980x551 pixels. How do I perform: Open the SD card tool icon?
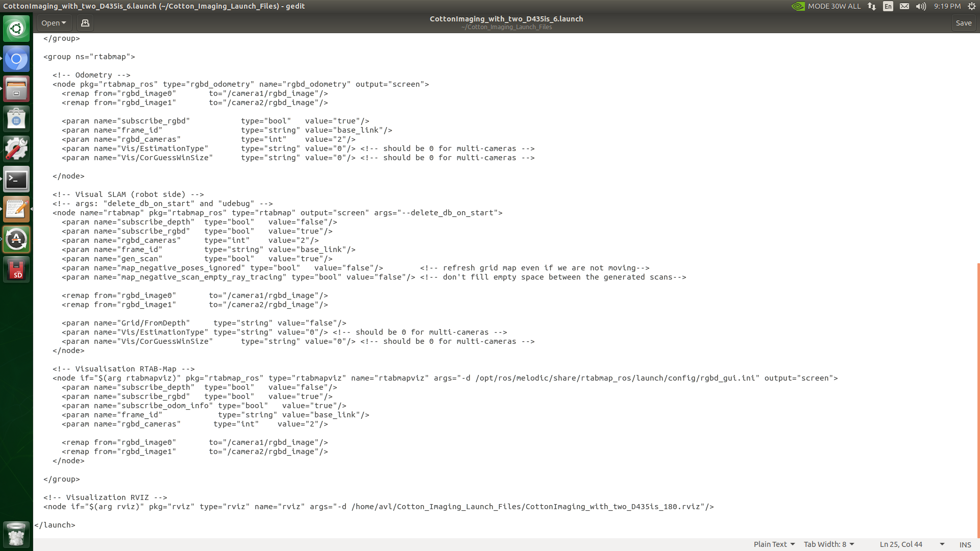(x=16, y=269)
